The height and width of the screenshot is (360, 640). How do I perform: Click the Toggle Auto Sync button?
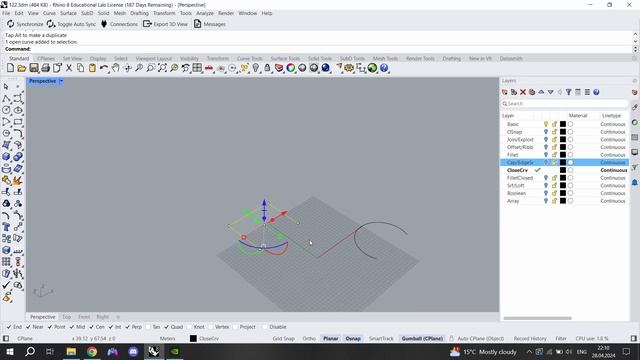click(x=71, y=24)
